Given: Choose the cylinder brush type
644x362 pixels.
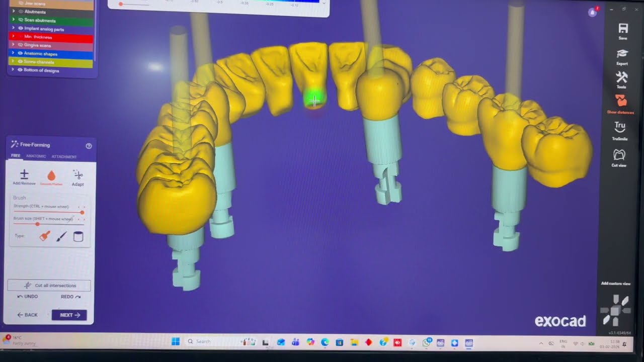Looking at the screenshot, I should (x=78, y=236).
